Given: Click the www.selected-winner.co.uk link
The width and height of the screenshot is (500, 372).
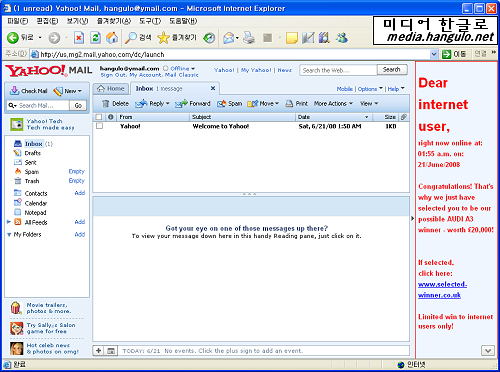Looking at the screenshot, I should coord(442,290).
